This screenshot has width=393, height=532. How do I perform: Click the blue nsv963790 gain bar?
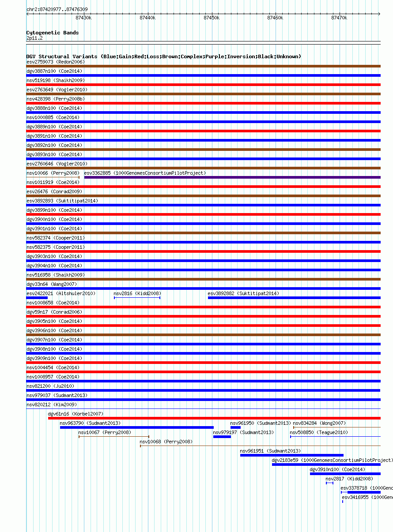coord(137,427)
